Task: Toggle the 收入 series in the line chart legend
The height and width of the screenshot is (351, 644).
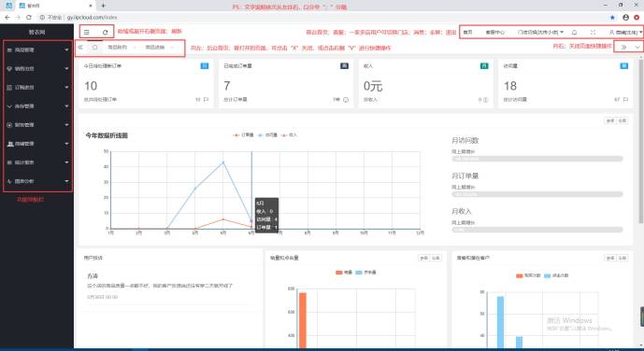Action: click(x=289, y=135)
